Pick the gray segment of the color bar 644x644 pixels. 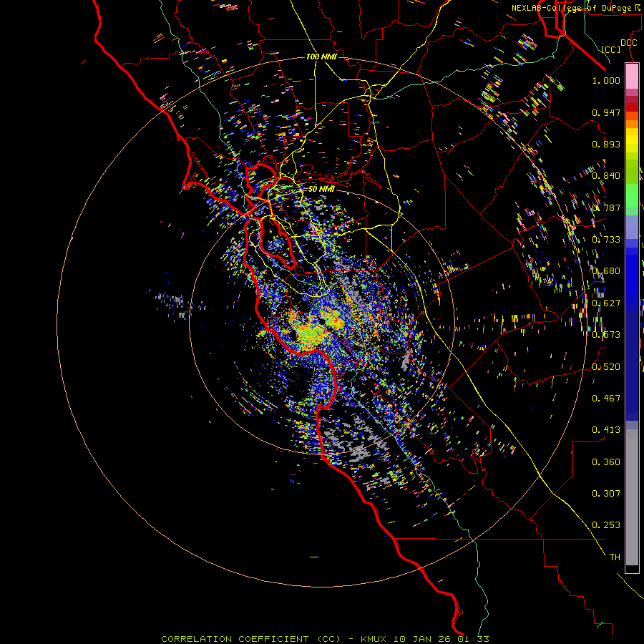coord(632,497)
